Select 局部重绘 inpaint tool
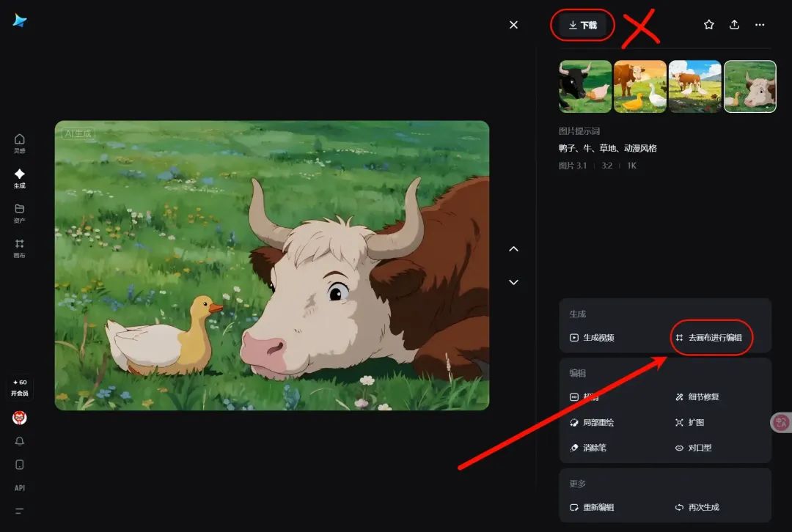This screenshot has width=792, height=532. (x=592, y=423)
